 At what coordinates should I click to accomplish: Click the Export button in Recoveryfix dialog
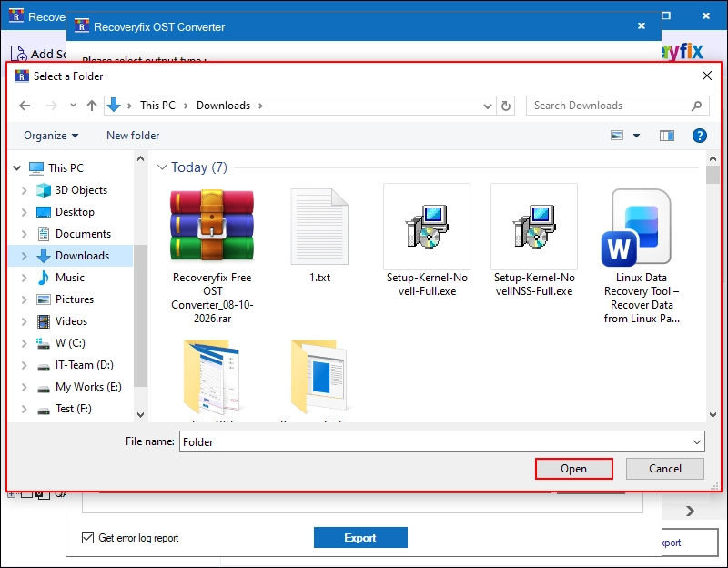pos(360,537)
